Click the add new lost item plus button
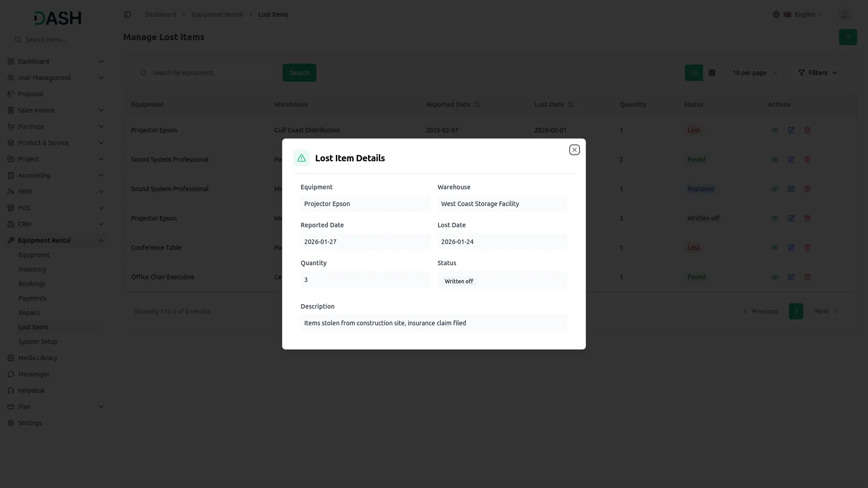The image size is (868, 488). [x=848, y=37]
